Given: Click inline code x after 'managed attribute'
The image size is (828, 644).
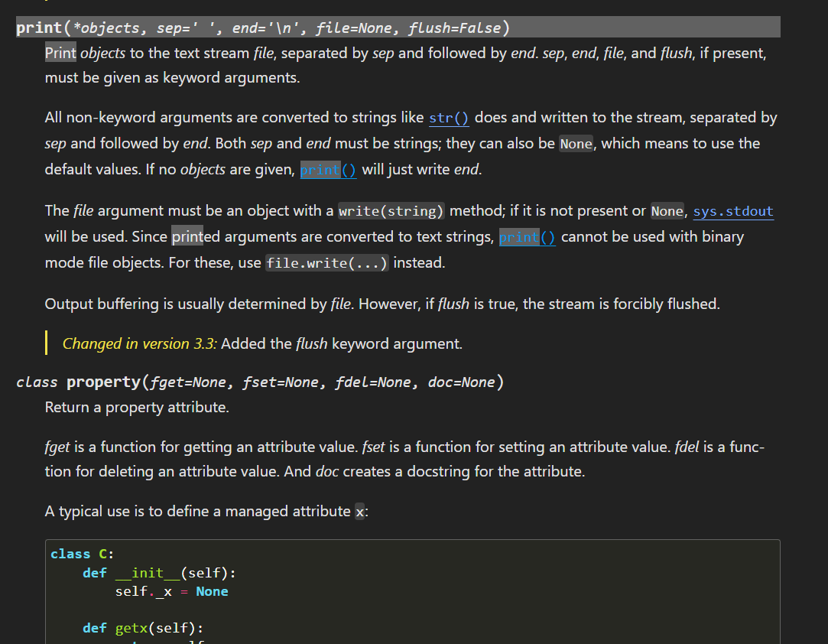Looking at the screenshot, I should [x=360, y=512].
